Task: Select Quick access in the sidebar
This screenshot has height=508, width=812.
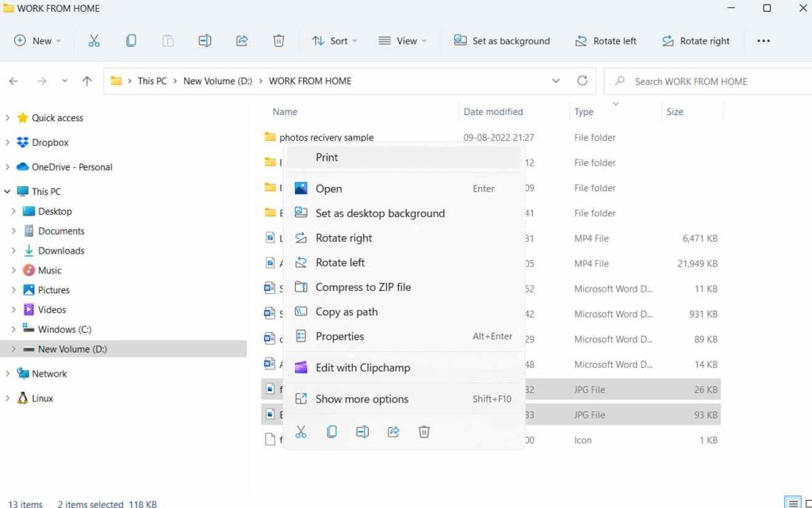Action: [x=57, y=118]
